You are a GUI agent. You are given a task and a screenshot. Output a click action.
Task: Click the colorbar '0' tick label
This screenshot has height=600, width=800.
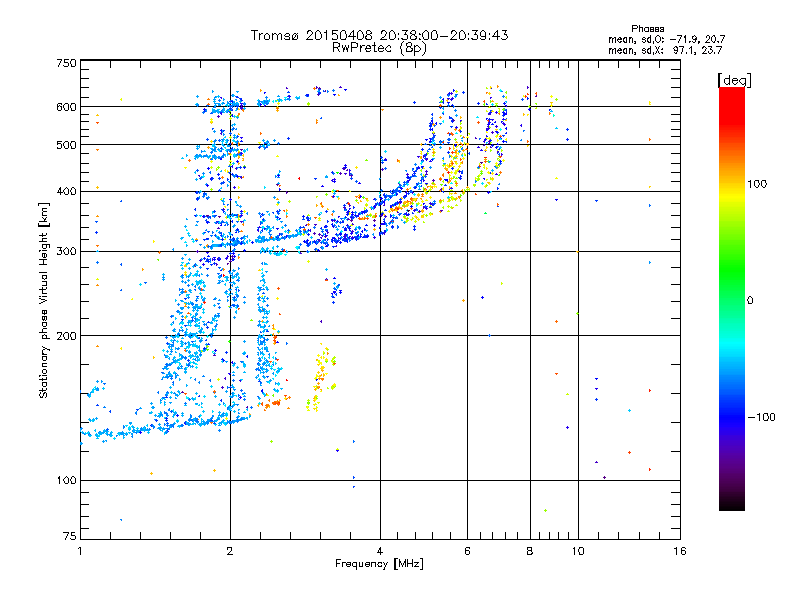click(750, 301)
